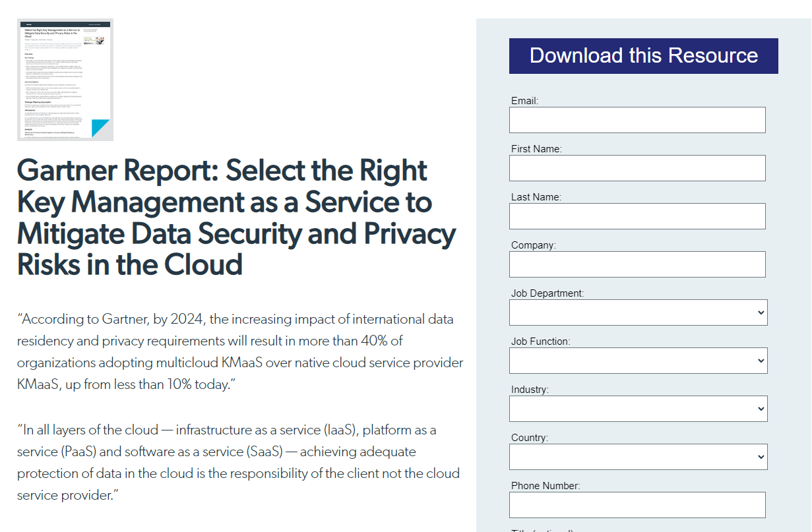Click the 'First Name:' label text

coord(536,149)
